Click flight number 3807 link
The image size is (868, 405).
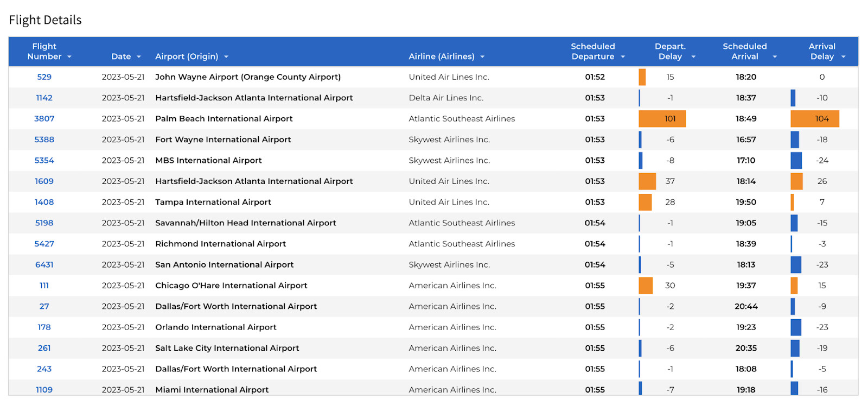(44, 119)
